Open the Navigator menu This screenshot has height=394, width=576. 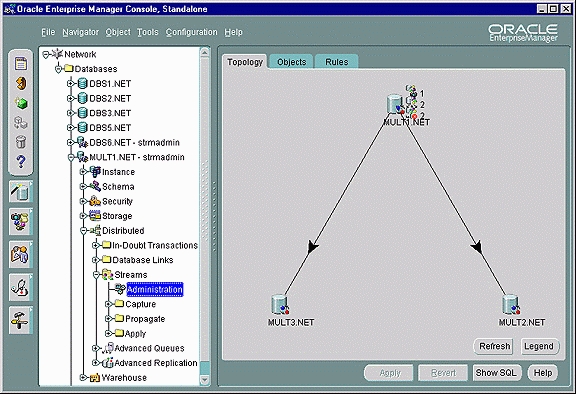(80, 32)
